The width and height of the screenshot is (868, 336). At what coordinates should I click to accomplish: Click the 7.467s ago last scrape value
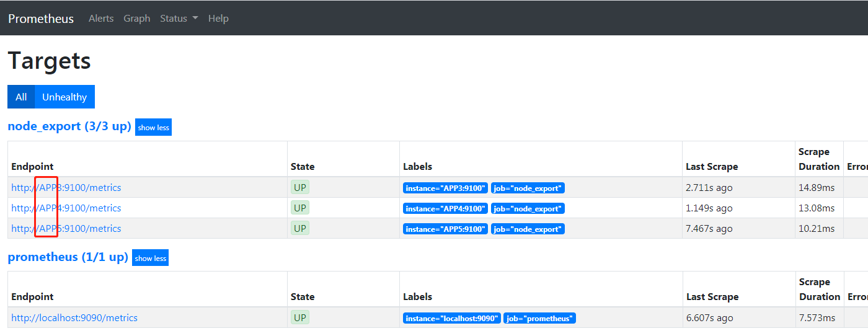pyautogui.click(x=709, y=228)
